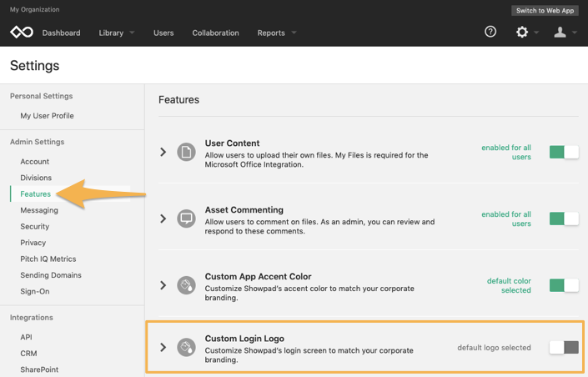Image resolution: width=588 pixels, height=377 pixels.
Task: Open API integration settings
Action: coord(26,337)
